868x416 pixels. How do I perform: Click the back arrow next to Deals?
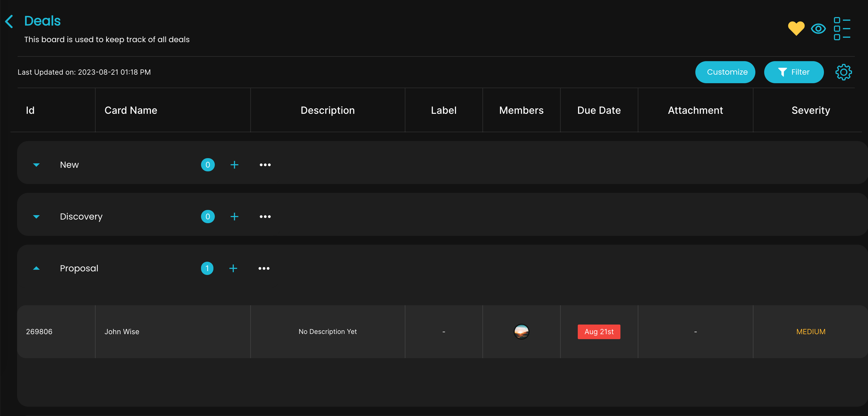[9, 21]
